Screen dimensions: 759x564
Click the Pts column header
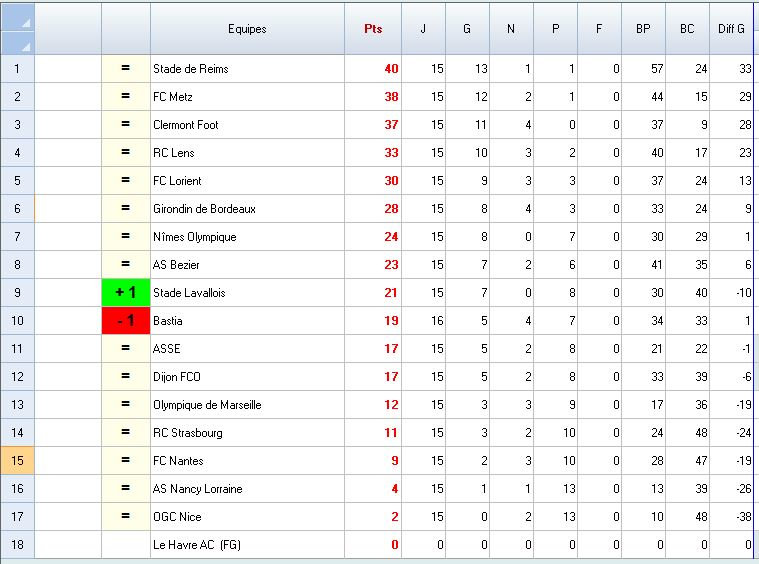[x=372, y=29]
